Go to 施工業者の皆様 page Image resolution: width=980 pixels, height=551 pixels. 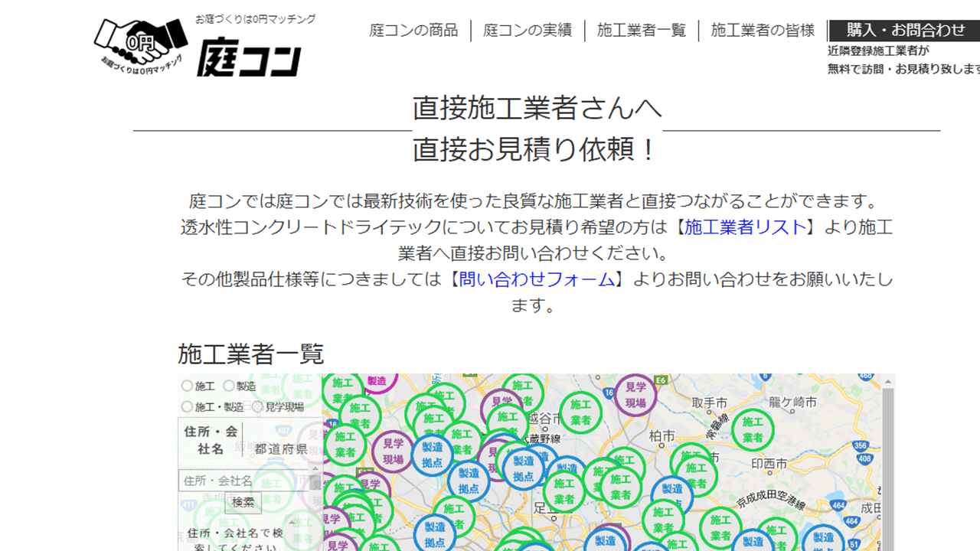[x=763, y=31]
